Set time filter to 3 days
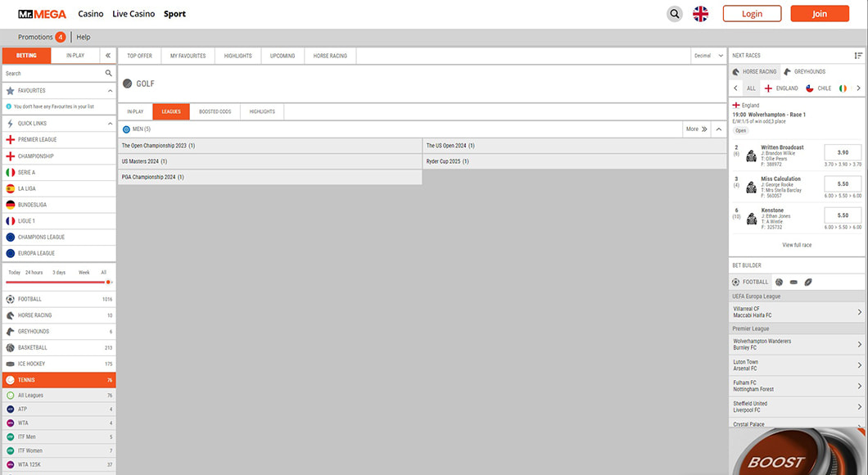This screenshot has height=475, width=868. pos(59,273)
